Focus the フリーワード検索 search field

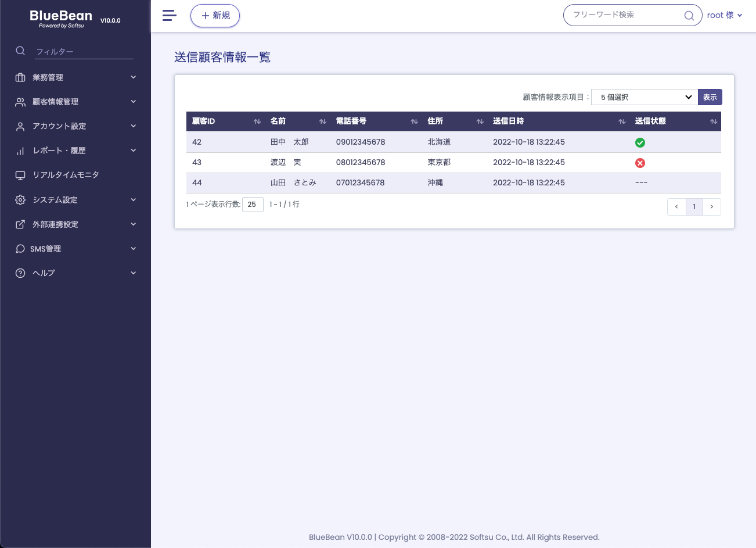(x=626, y=15)
